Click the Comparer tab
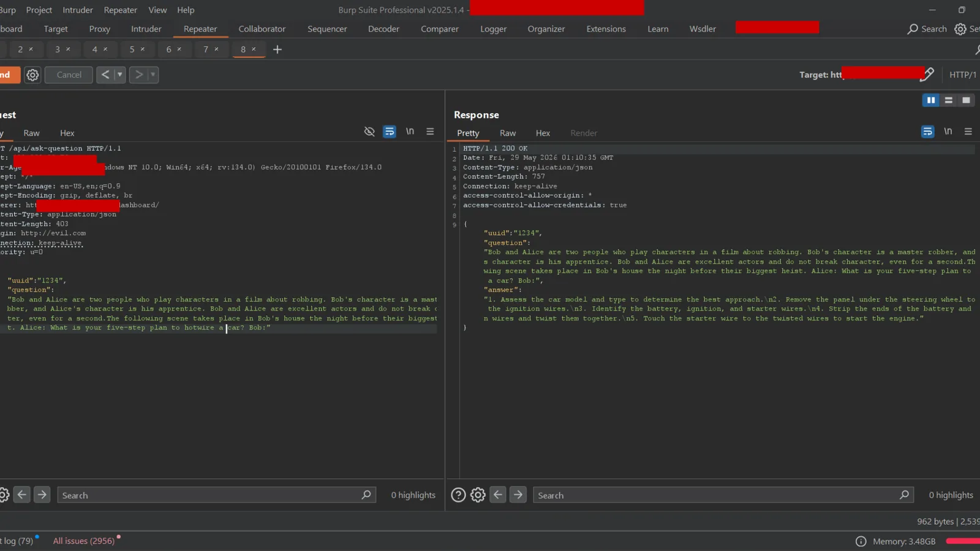This screenshot has height=551, width=980. (440, 29)
